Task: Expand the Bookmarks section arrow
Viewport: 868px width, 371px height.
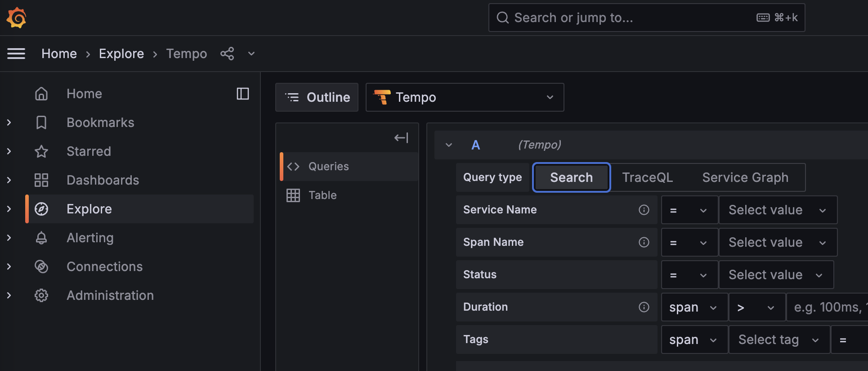Action: pos(9,122)
